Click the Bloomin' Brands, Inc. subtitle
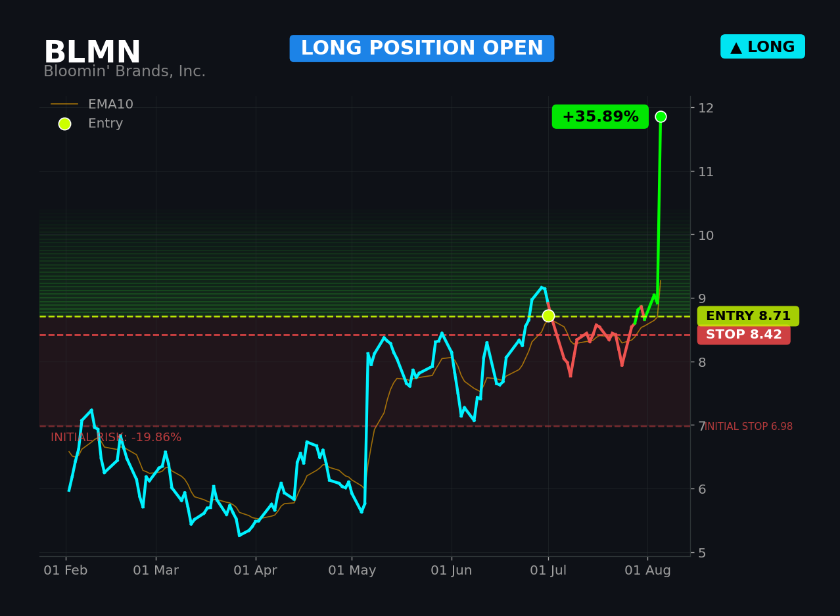Image resolution: width=840 pixels, height=616 pixels. click(124, 72)
